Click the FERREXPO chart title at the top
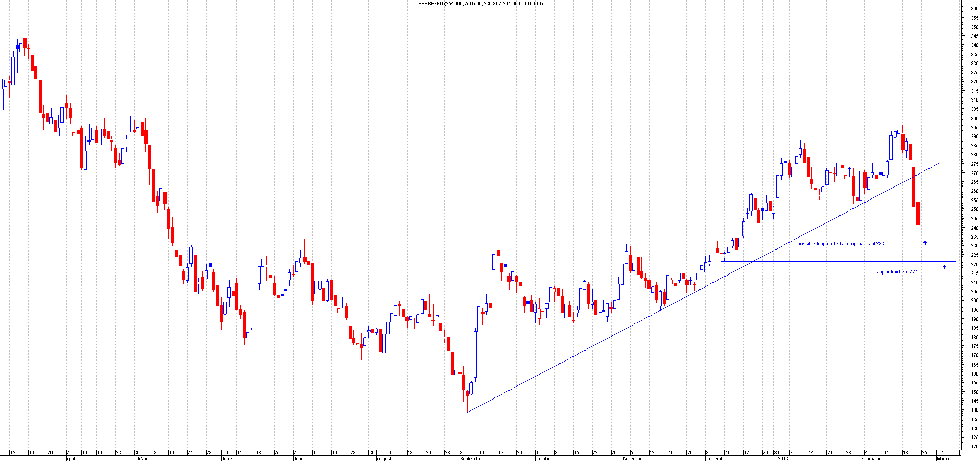 tap(480, 4)
